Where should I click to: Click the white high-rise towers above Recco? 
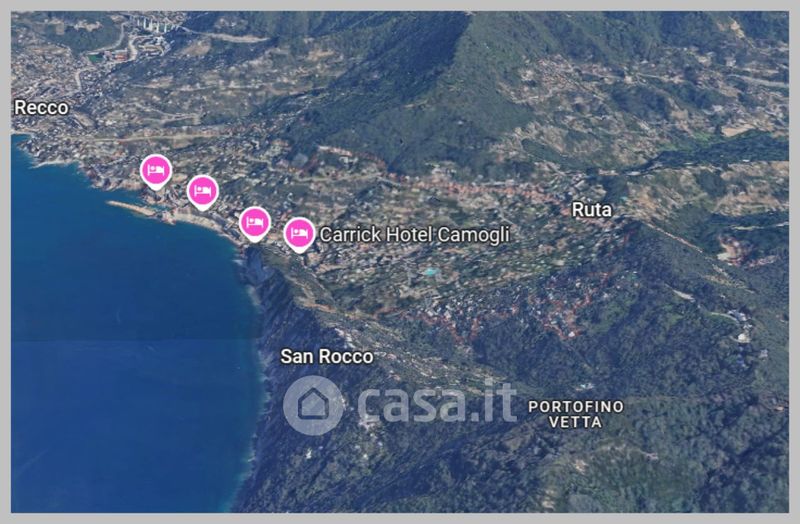tap(152, 24)
